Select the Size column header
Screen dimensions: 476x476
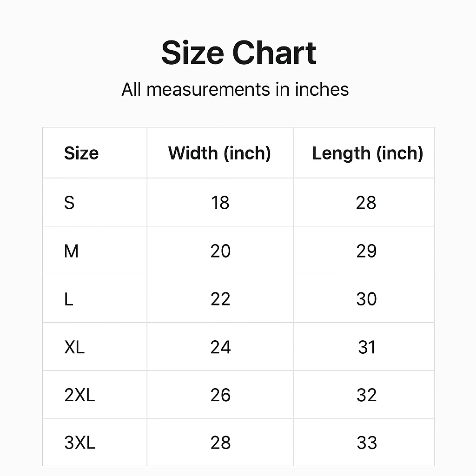click(81, 153)
